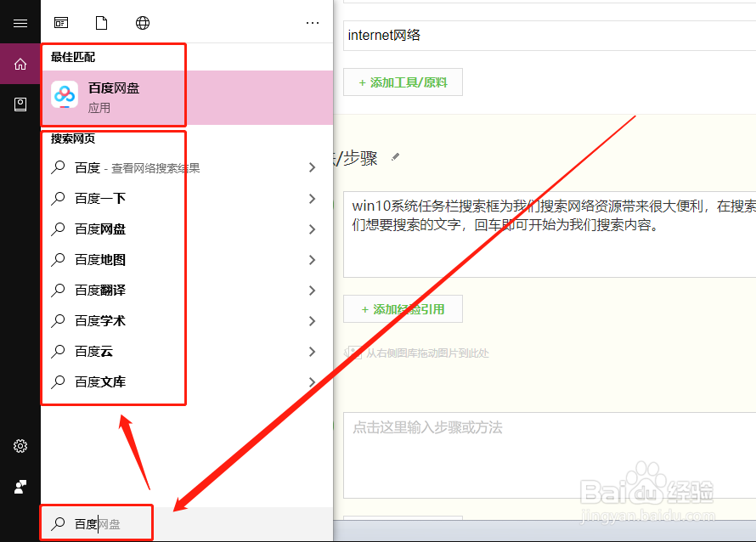Open the Notebook icon in sidebar

[x=20, y=104]
